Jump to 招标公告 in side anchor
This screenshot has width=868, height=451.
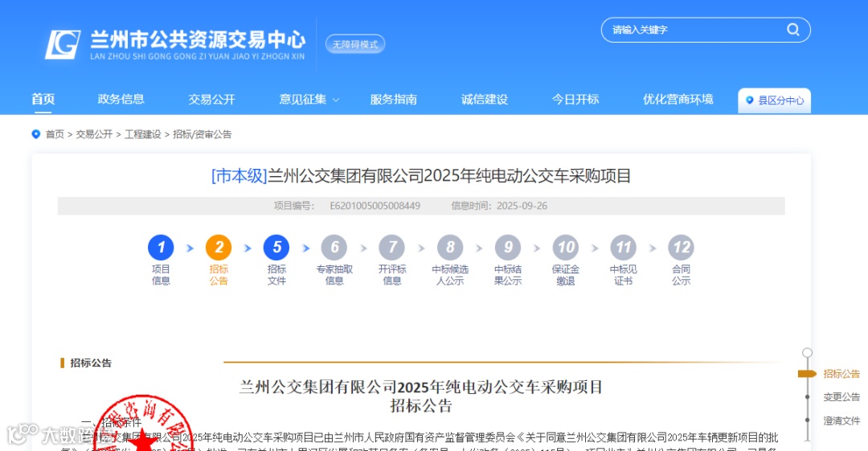(841, 374)
